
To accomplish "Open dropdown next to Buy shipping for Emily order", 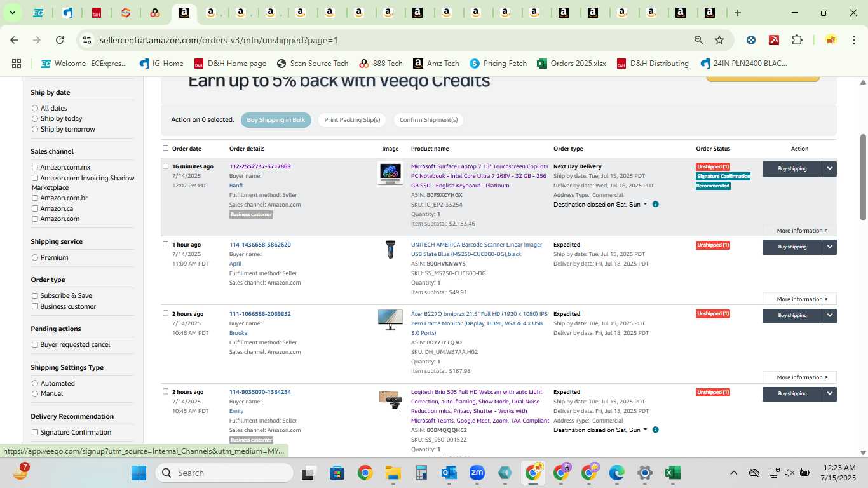I will (x=829, y=394).
